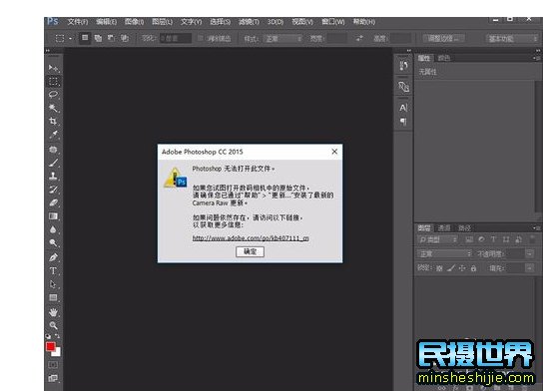The width and height of the screenshot is (543, 392).
Task: Choose Subtract from selection mode button
Action: pyautogui.click(x=111, y=38)
